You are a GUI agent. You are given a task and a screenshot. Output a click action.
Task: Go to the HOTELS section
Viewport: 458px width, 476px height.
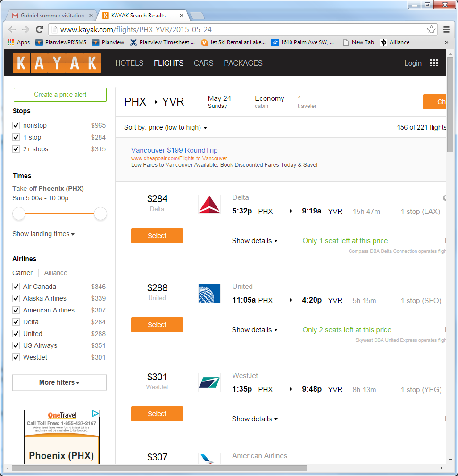click(x=129, y=63)
